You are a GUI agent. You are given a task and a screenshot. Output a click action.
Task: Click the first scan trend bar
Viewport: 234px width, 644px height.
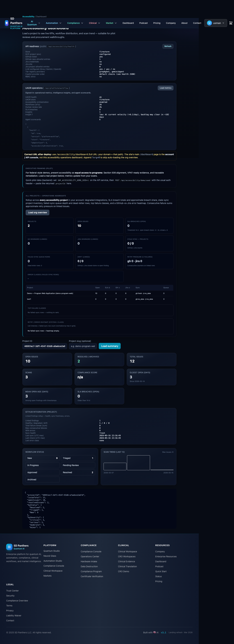(x=115, y=466)
